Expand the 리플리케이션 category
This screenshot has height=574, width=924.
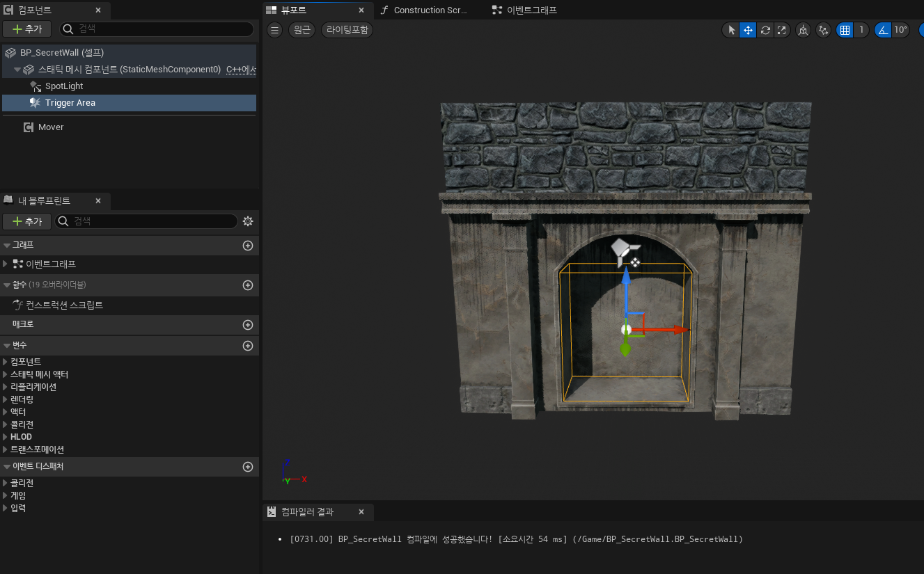(6, 387)
